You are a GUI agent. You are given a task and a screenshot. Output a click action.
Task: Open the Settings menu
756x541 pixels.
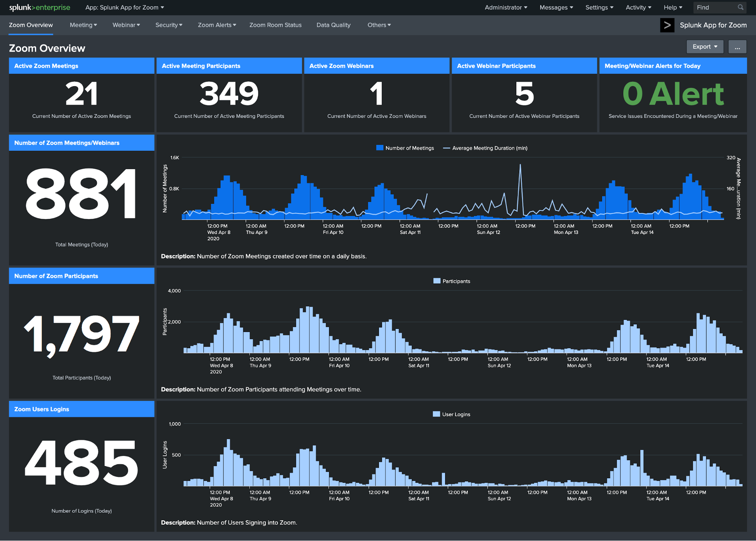(x=599, y=7)
